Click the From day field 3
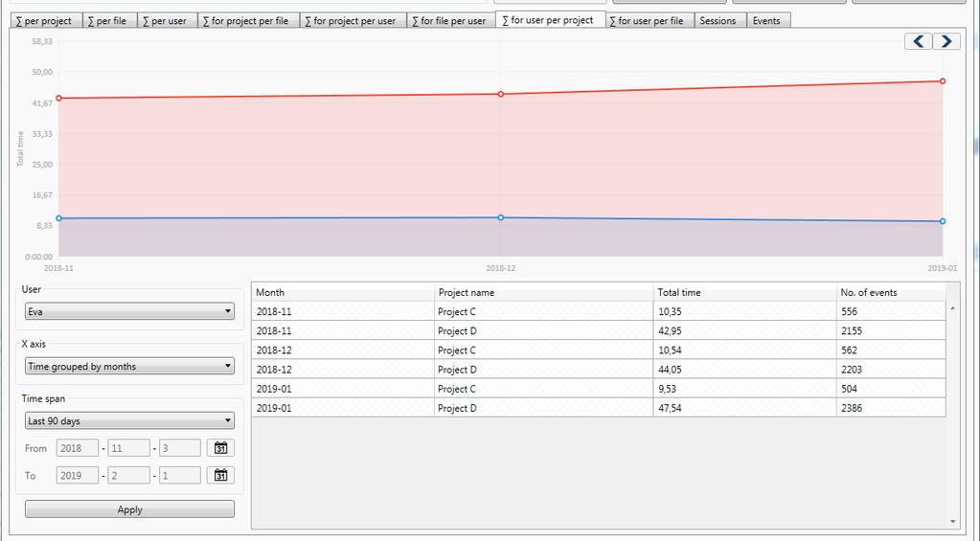The height and width of the screenshot is (541, 980). [180, 448]
